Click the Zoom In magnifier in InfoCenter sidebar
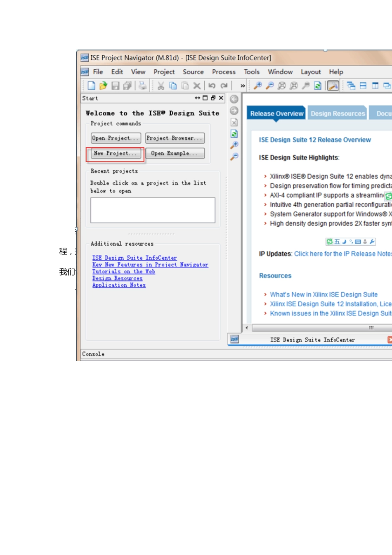392x555 pixels. coord(234,145)
